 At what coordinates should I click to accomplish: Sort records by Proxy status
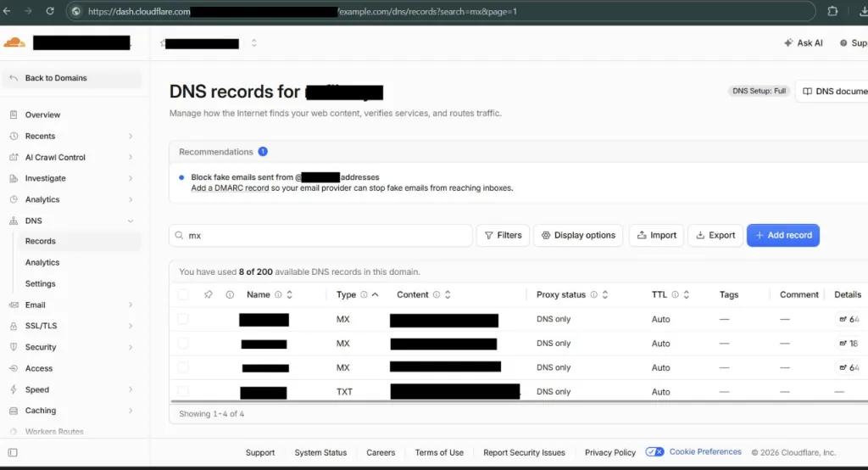click(605, 295)
